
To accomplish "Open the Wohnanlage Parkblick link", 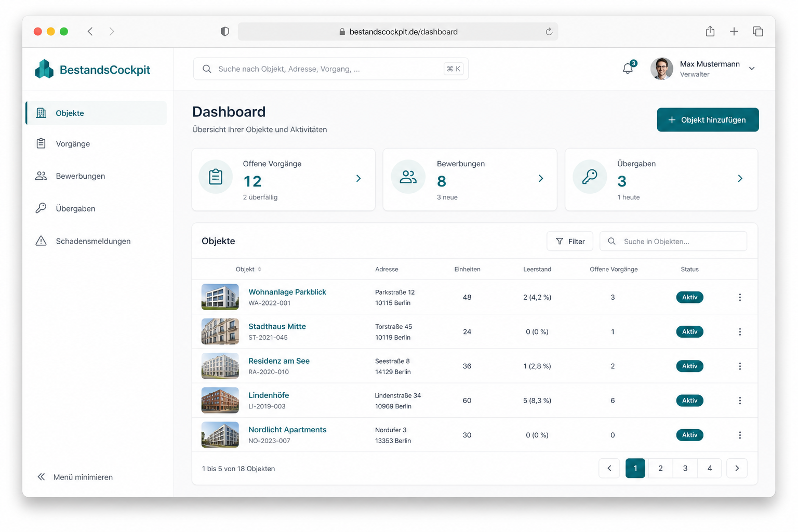I will 287,292.
